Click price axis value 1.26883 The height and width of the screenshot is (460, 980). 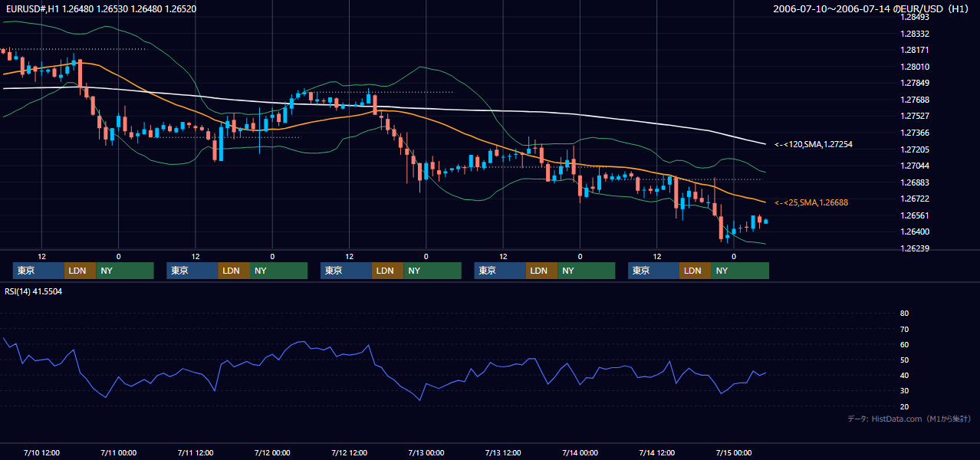click(914, 182)
